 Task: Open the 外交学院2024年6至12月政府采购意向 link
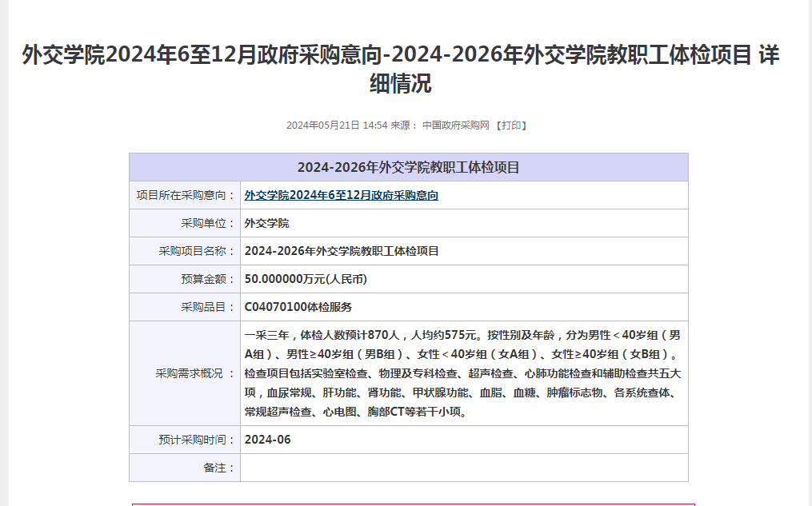tap(341, 195)
